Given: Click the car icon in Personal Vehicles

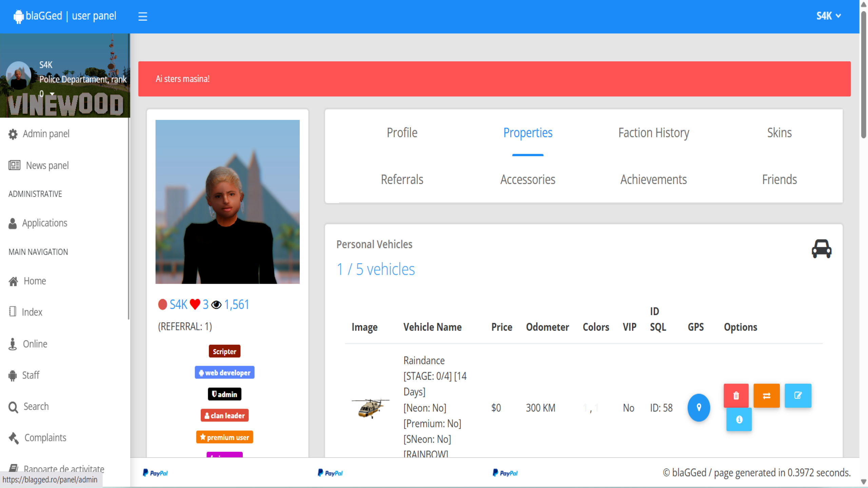Looking at the screenshot, I should (821, 249).
